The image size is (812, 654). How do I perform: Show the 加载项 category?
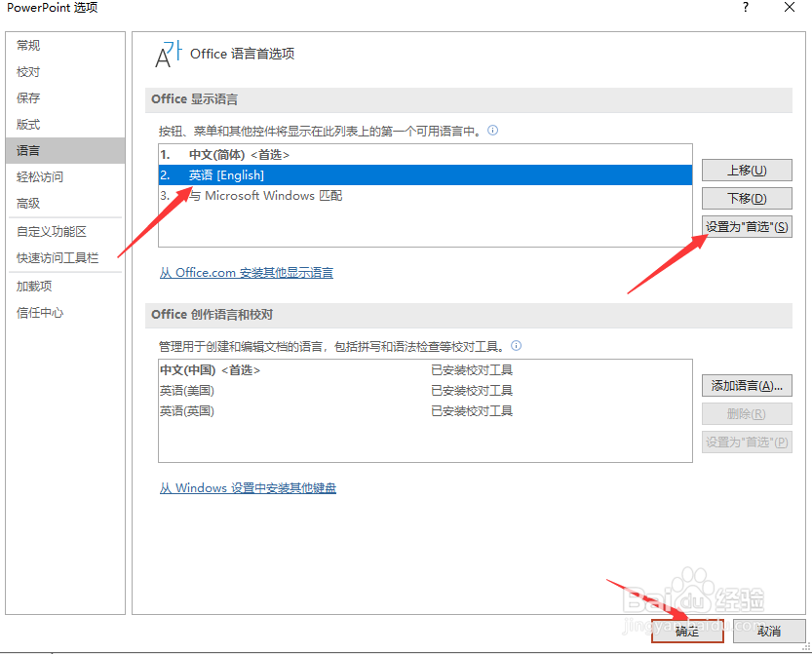click(65, 287)
